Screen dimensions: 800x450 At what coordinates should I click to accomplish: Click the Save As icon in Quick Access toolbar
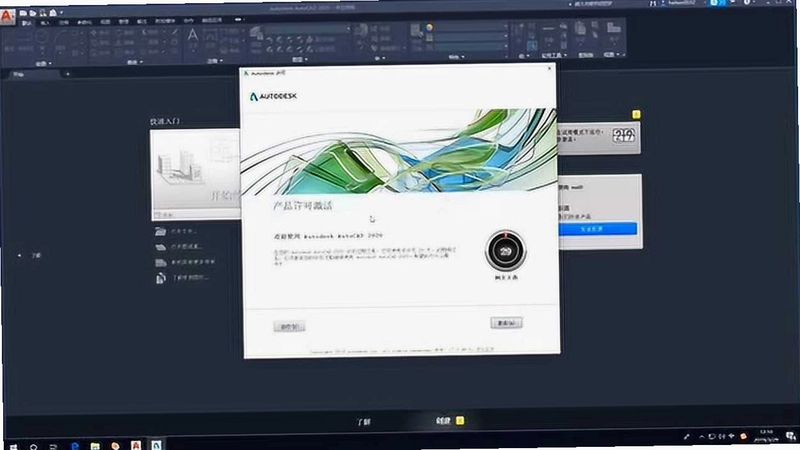53,12
